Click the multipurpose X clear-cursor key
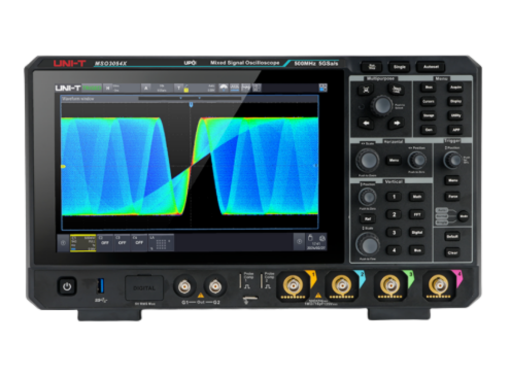Image resolution: width=512 pixels, height=380 pixels. [366, 90]
